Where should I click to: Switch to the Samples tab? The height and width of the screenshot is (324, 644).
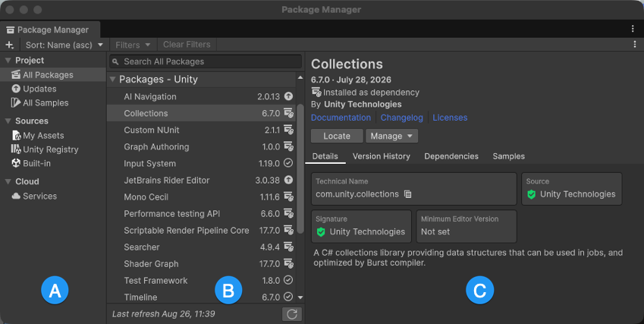pyautogui.click(x=508, y=156)
